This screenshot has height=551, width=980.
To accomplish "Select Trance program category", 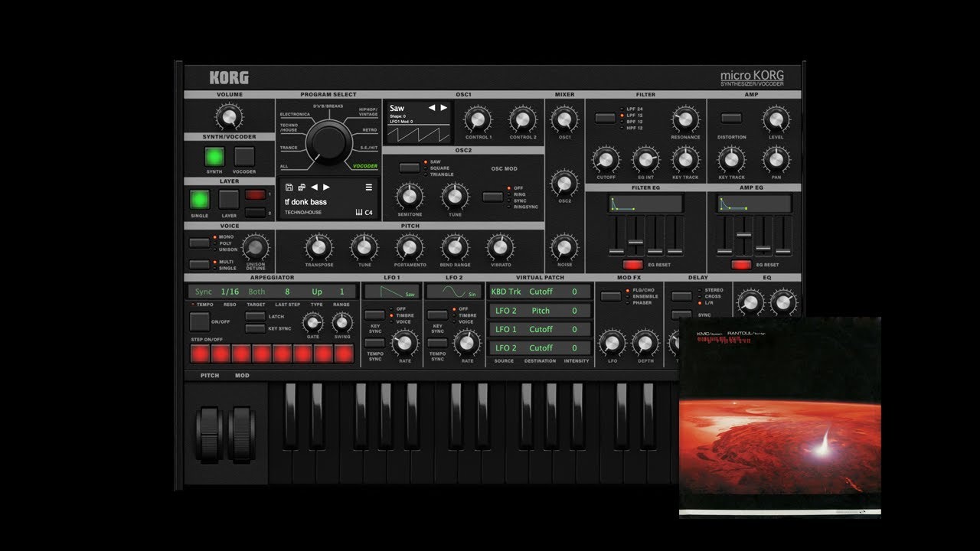I will coord(289,148).
